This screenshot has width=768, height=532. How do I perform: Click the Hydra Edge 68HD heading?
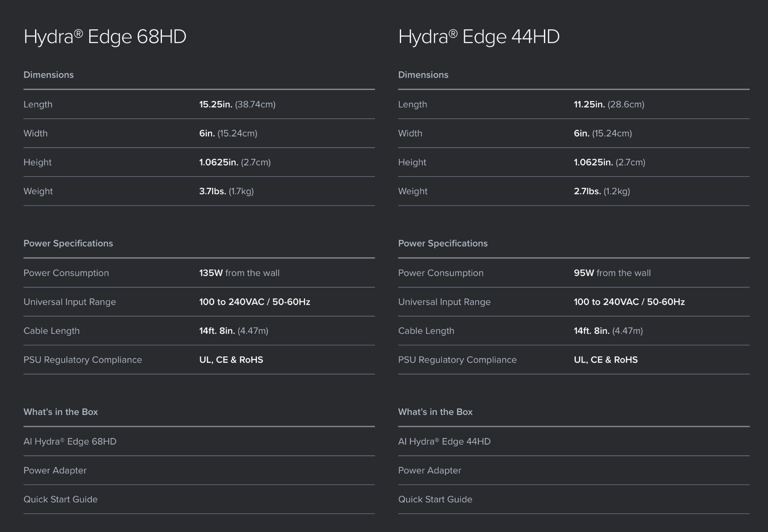pos(105,36)
